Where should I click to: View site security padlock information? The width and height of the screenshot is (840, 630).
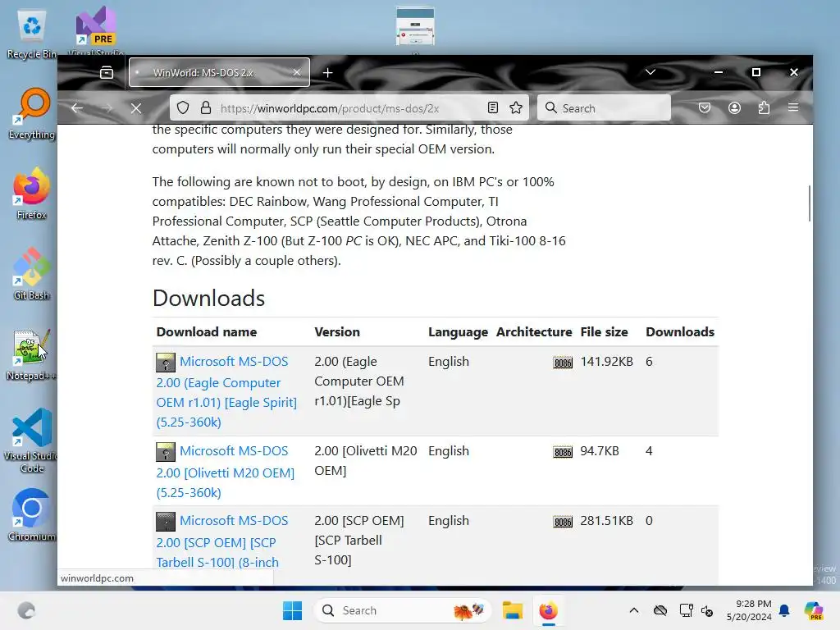(206, 108)
